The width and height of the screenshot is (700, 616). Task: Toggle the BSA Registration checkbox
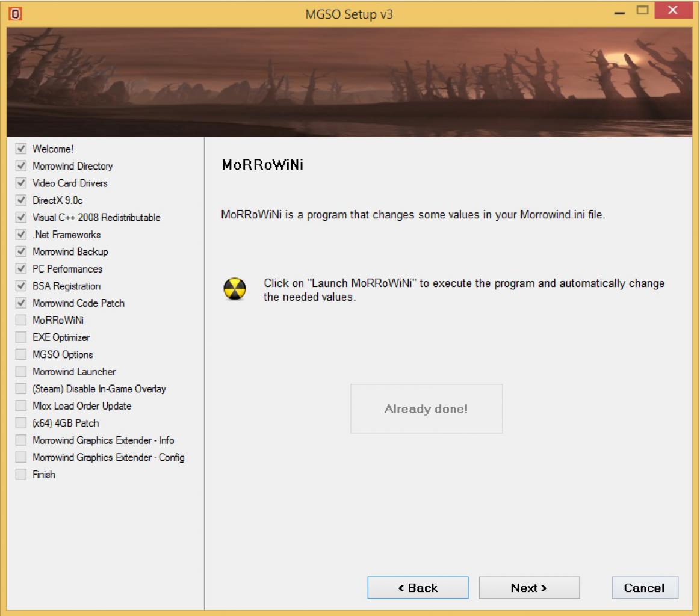click(21, 286)
